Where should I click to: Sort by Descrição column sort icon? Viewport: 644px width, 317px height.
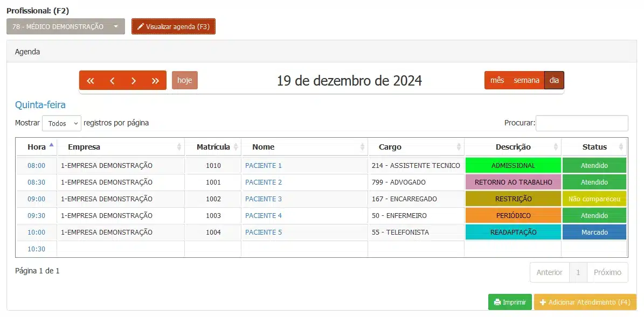tap(556, 147)
